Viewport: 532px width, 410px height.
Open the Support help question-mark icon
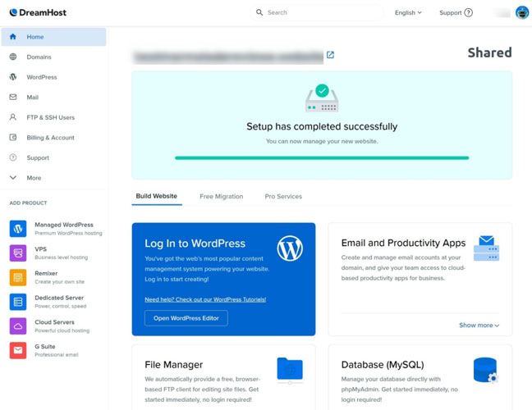tap(469, 12)
